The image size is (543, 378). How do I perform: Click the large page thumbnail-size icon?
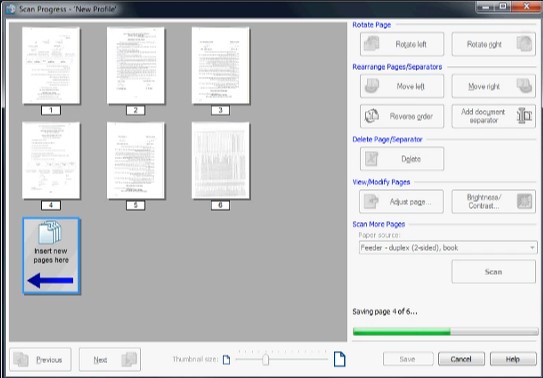click(339, 359)
